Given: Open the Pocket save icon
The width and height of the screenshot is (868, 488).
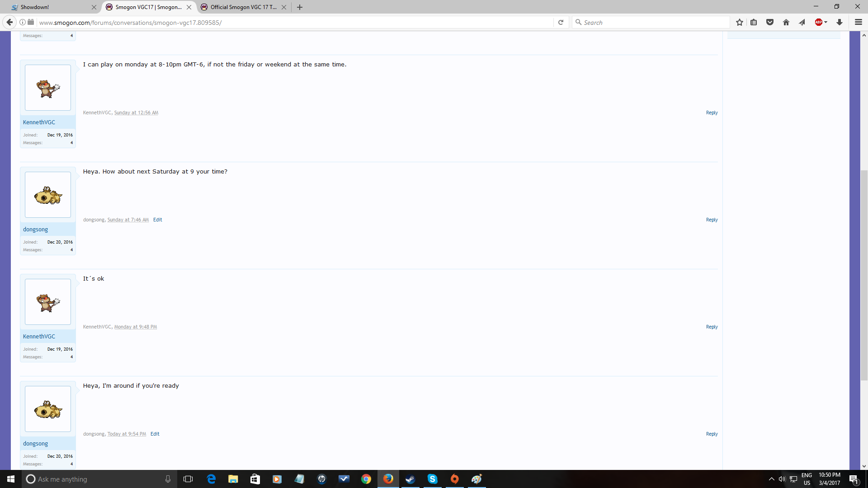Looking at the screenshot, I should (770, 22).
